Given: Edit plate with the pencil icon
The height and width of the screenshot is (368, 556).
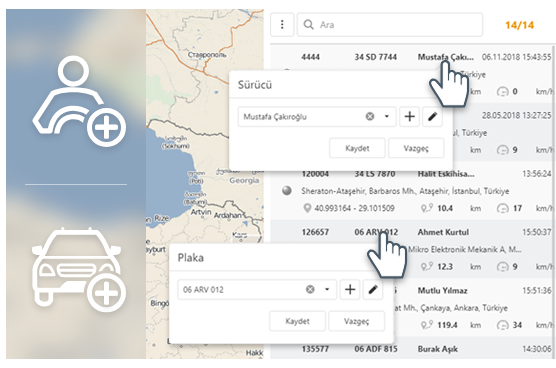Looking at the screenshot, I should pyautogui.click(x=373, y=290).
